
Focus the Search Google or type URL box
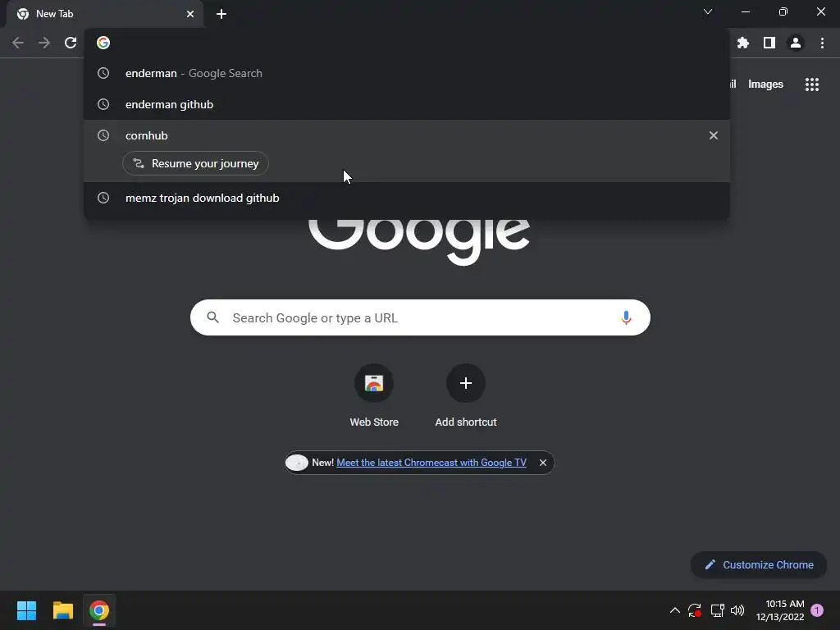coord(420,317)
